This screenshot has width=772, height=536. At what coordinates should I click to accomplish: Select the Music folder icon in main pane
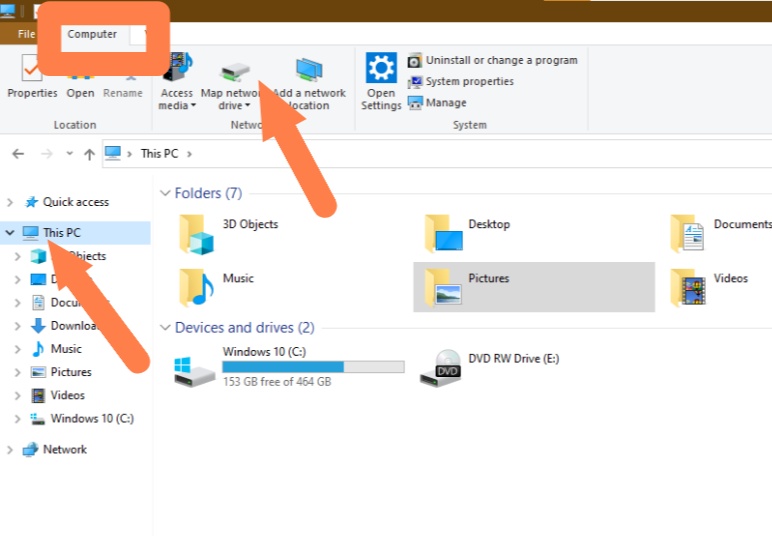[196, 287]
